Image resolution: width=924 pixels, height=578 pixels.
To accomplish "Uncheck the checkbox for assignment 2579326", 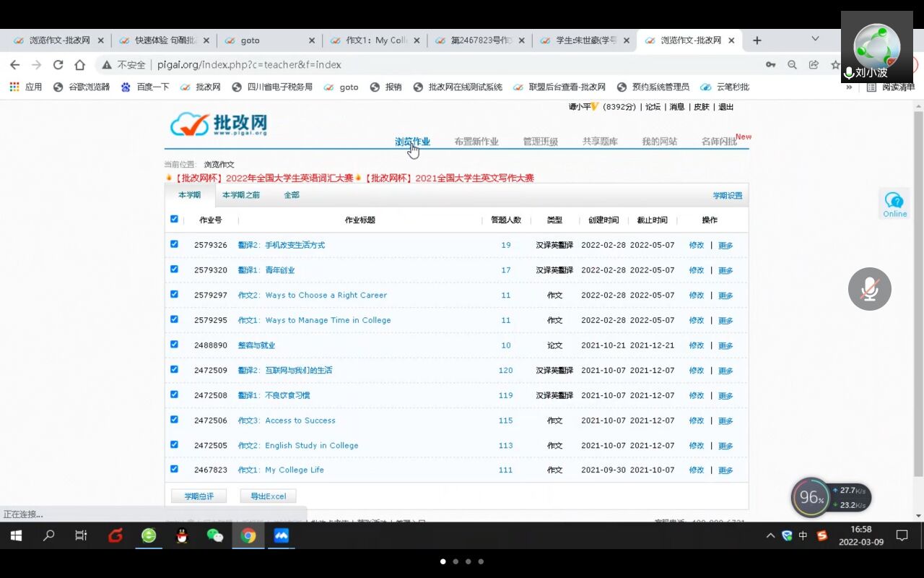I will coord(174,244).
